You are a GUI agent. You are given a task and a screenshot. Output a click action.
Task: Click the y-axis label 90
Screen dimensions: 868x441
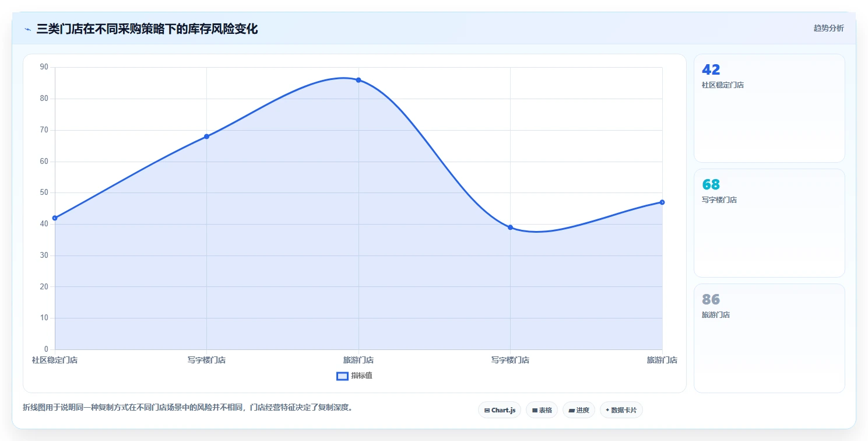click(x=44, y=67)
